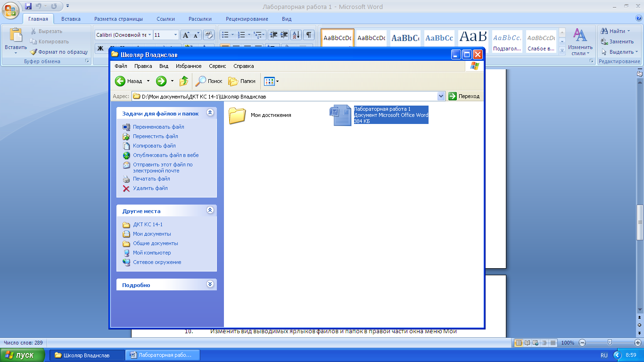Viewport: 644px width, 362px height.
Task: Switch to the Вставка ribbon tab
Action: (71, 19)
